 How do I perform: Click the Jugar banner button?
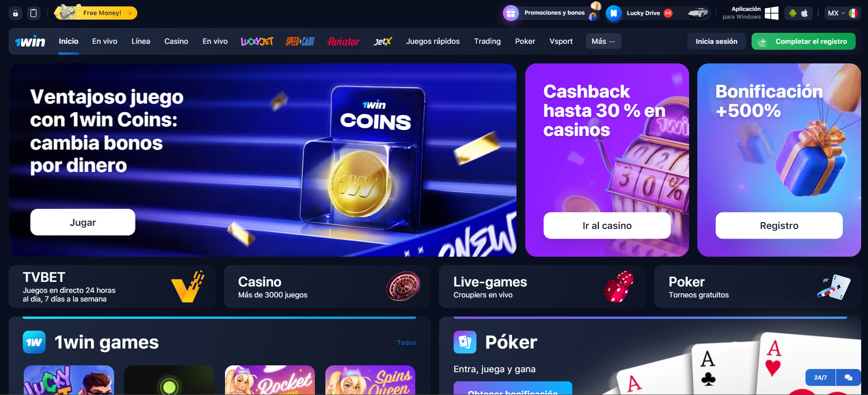pos(83,222)
